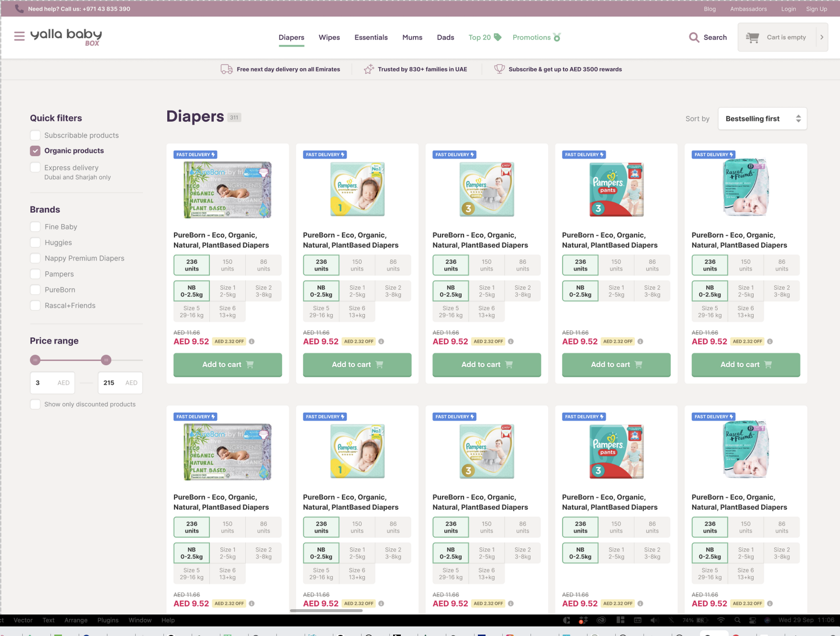840x636 pixels.
Task: Open the site search magnifier icon
Action: (x=694, y=37)
